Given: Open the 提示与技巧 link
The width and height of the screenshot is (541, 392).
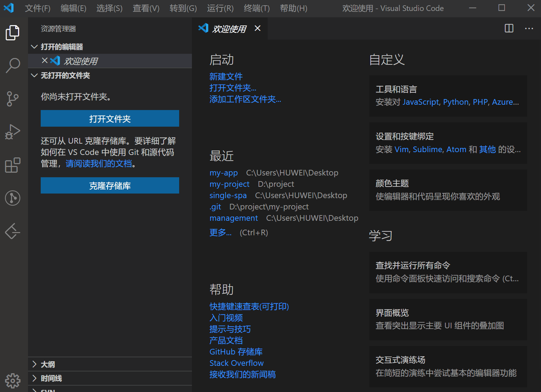Looking at the screenshot, I should click(230, 329).
